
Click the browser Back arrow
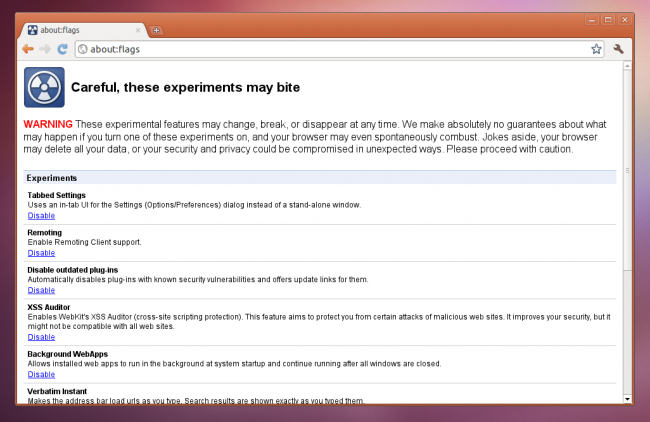28,49
